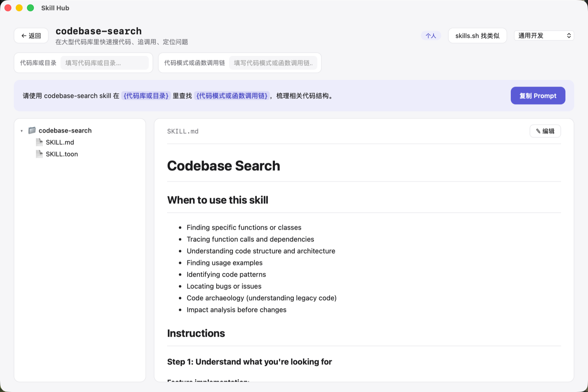
Task: Click the 代码库或目录 field label
Action: point(38,63)
